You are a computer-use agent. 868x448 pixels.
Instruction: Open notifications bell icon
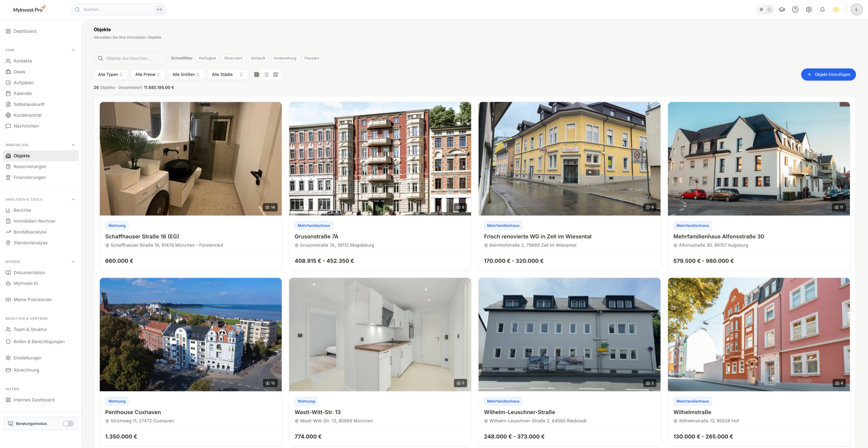(822, 10)
